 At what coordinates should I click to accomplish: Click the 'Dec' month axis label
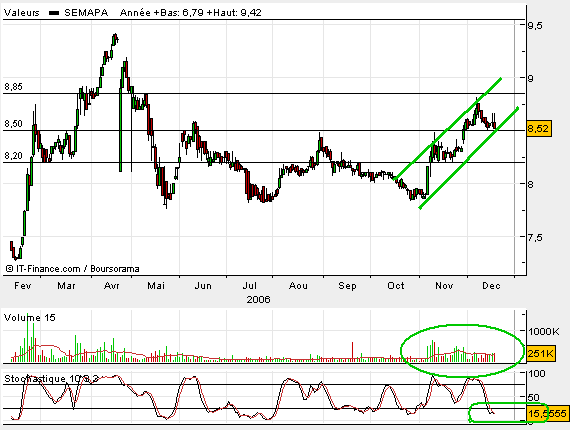click(491, 286)
